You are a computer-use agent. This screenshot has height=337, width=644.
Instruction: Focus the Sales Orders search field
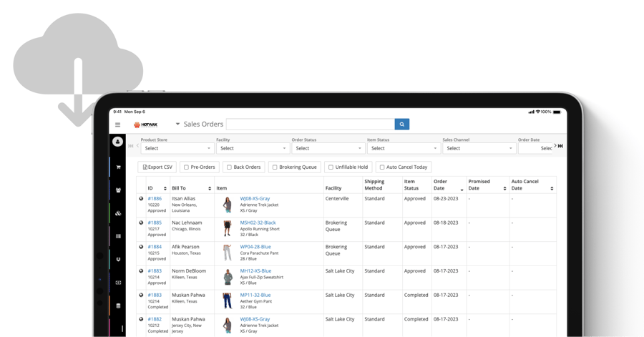(310, 124)
